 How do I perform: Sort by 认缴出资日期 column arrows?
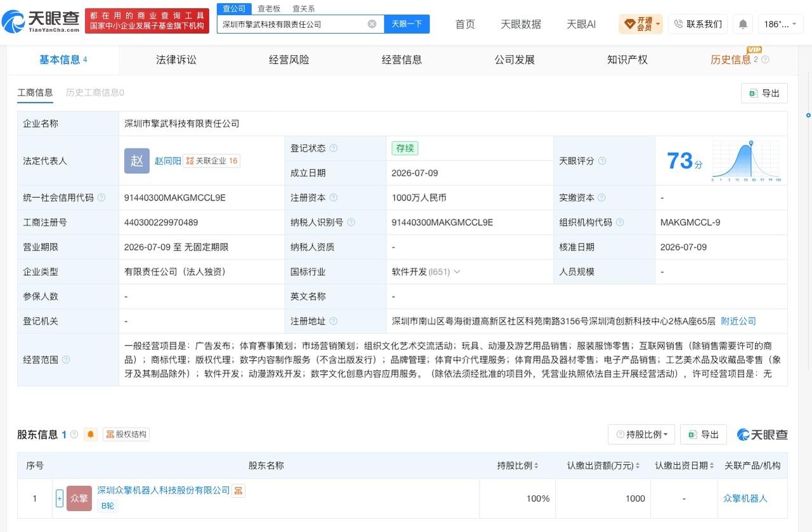click(x=712, y=466)
